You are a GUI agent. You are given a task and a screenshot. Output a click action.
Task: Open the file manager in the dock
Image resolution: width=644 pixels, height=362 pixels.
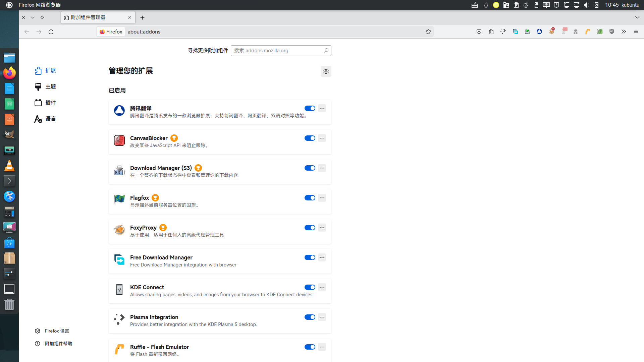[9, 58]
